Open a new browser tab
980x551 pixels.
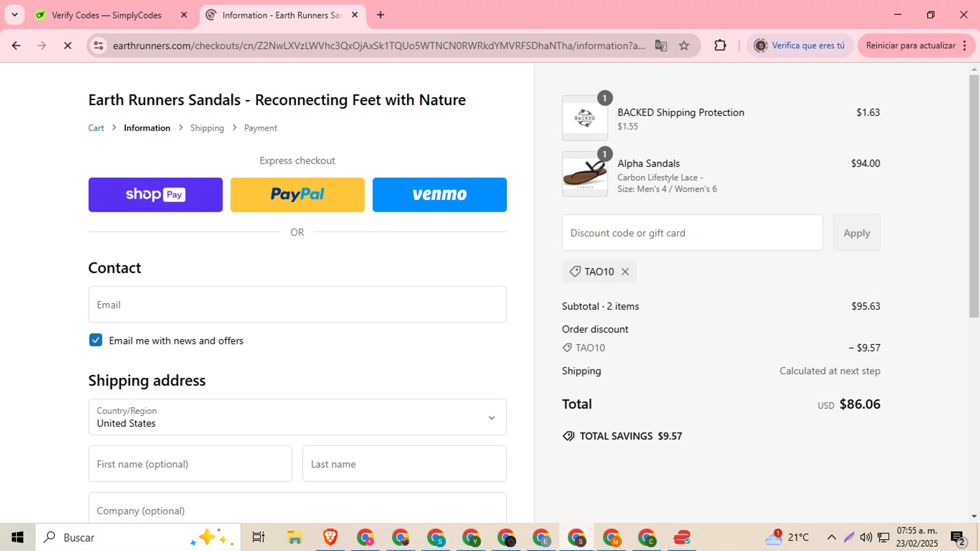380,15
